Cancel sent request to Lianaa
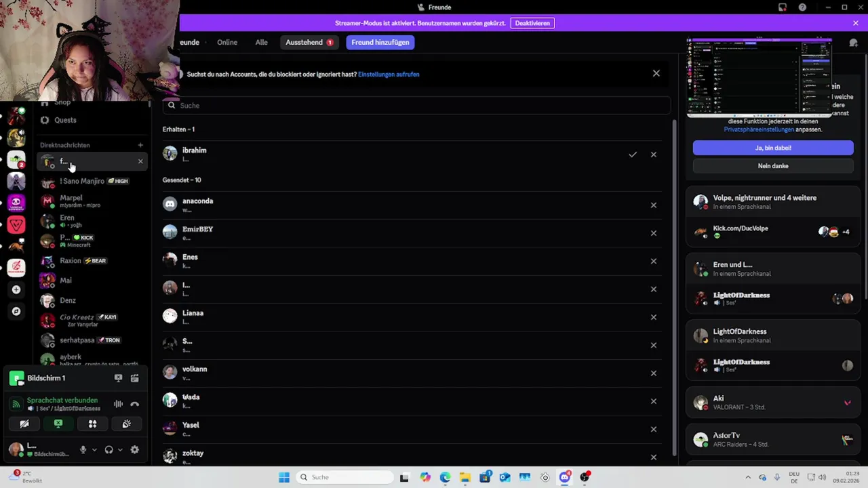868x488 pixels. 654,317
